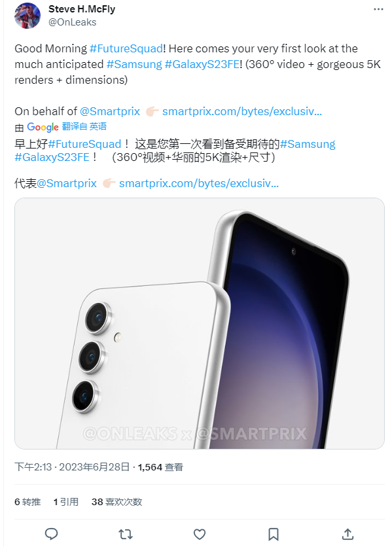This screenshot has width=392, height=547.
Task: Bookmark this tweet
Action: point(274,534)
